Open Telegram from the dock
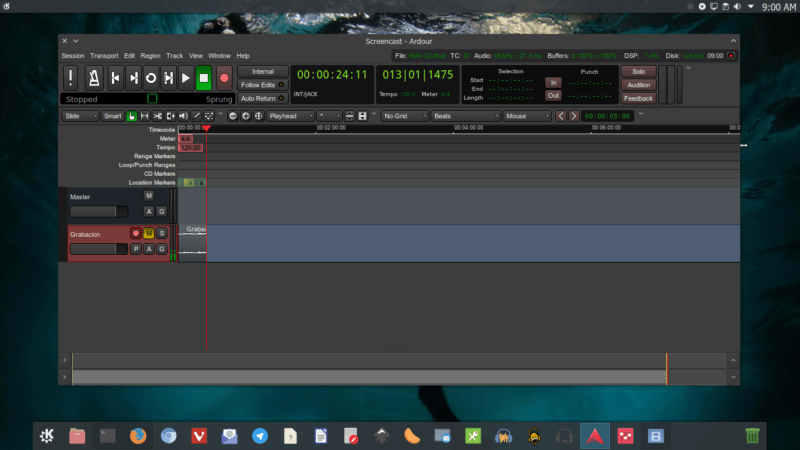The image size is (800, 450). coord(260,436)
